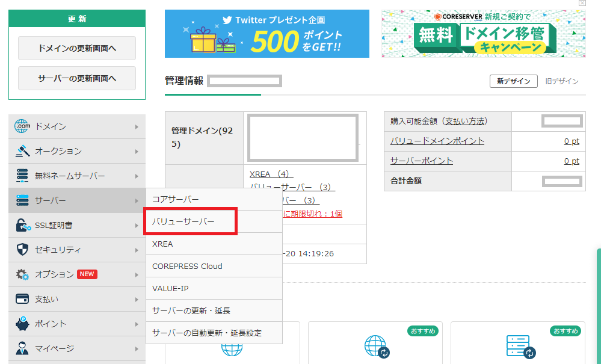601x364 pixels.
Task: Select VALUE-IP menu entry
Action: point(214,288)
